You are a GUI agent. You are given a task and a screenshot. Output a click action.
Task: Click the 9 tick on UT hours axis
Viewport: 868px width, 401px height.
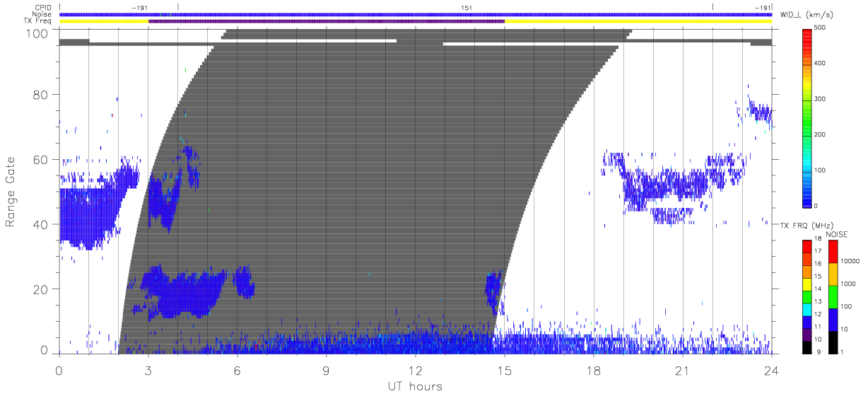(326, 370)
